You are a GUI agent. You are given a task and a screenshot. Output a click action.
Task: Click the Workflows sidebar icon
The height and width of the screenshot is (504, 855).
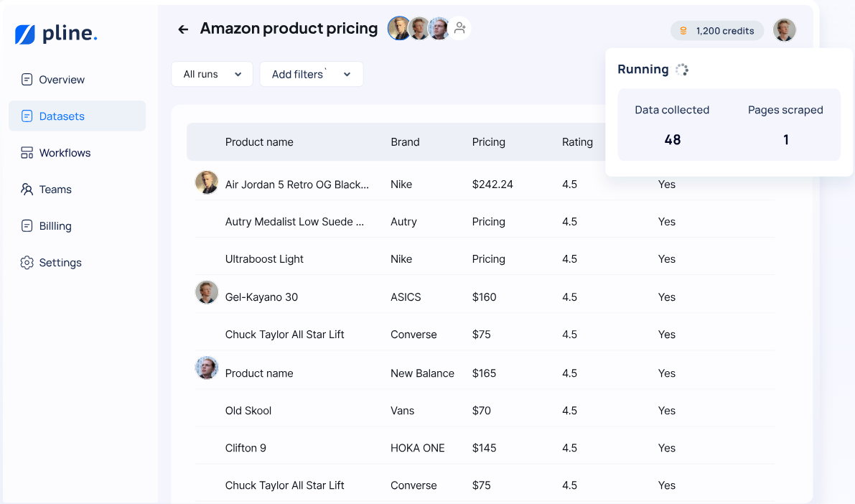click(x=27, y=153)
